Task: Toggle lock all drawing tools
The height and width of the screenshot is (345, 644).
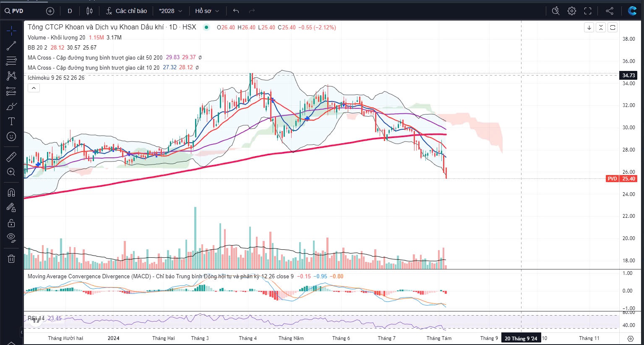Action: tap(11, 222)
